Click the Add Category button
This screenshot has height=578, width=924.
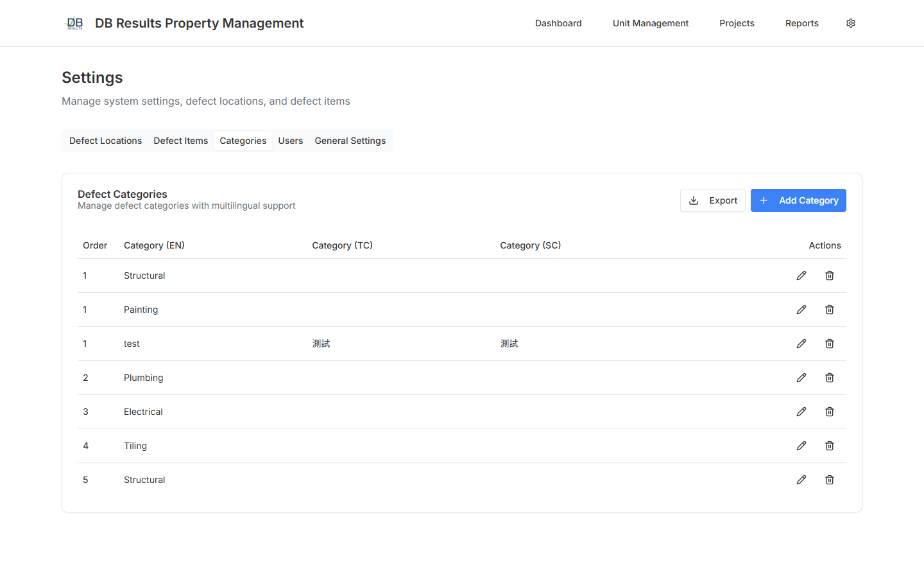pos(798,200)
